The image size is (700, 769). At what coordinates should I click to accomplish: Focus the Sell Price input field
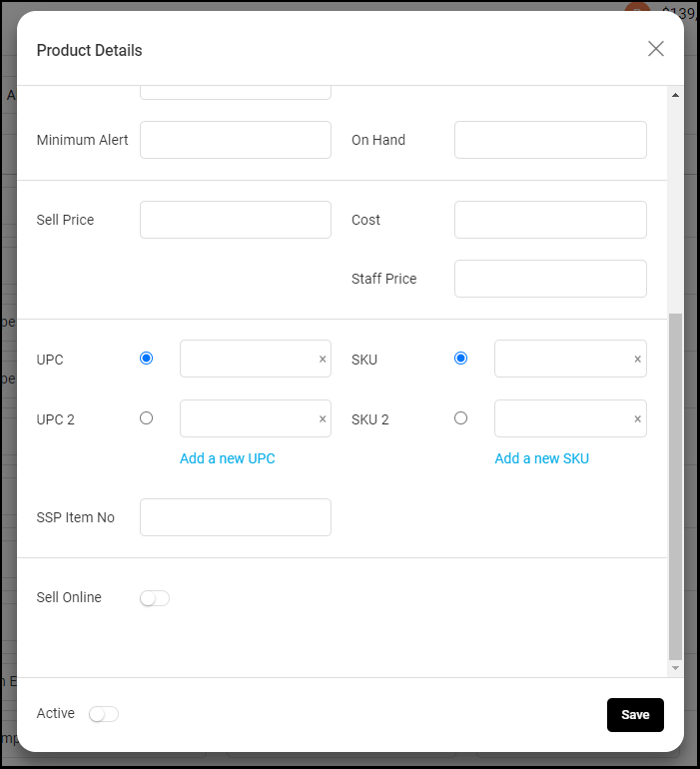236,220
